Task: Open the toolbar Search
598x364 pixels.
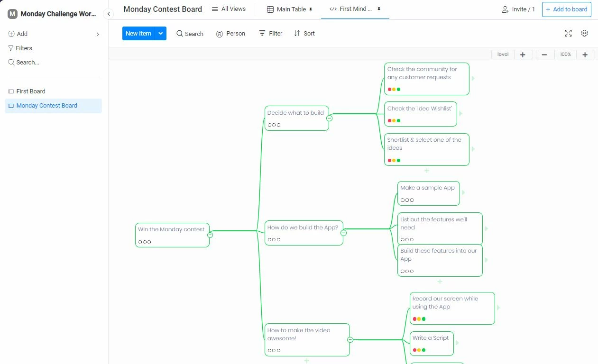Action: click(190, 34)
